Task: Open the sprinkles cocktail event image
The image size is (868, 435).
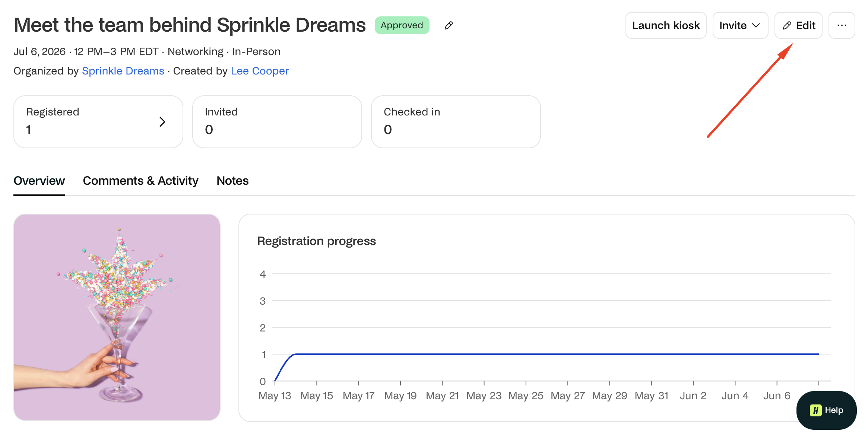Action: point(117,317)
